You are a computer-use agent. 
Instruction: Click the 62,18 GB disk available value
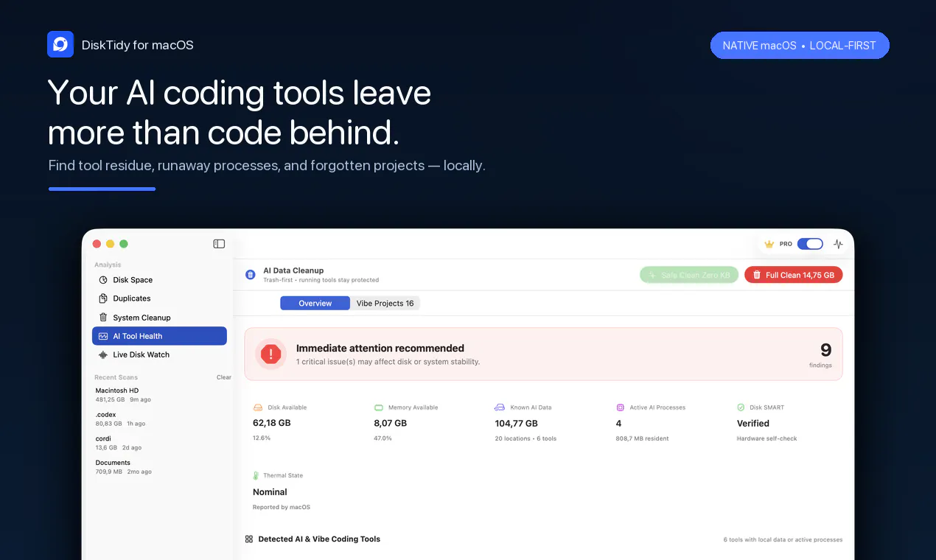click(x=272, y=423)
